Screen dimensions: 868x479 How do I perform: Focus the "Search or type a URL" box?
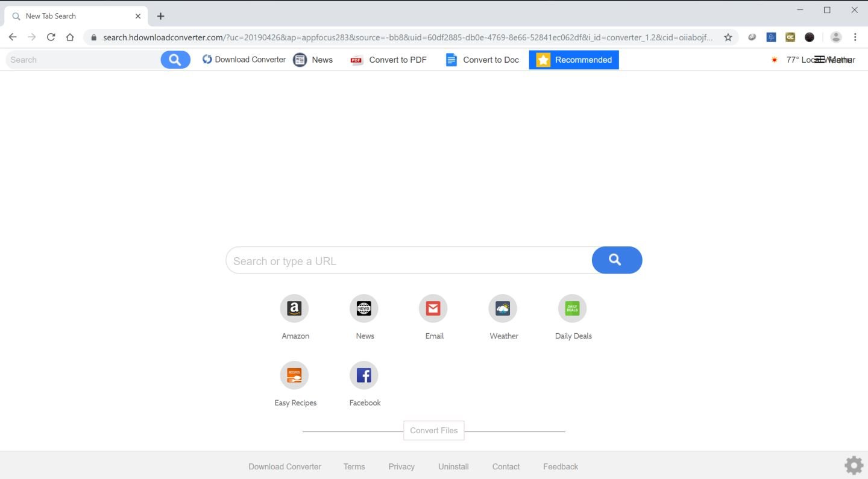point(409,261)
